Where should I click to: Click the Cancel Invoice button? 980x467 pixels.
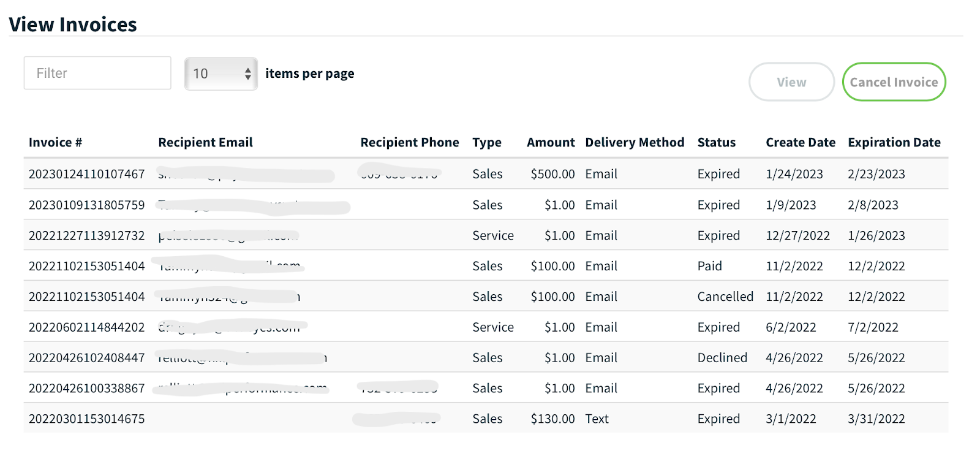tap(894, 82)
